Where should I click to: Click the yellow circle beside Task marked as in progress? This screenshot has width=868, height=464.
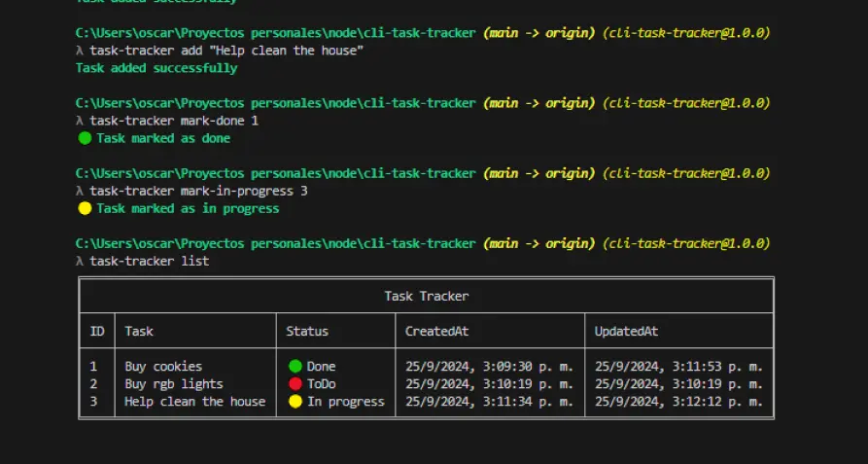[x=85, y=208]
